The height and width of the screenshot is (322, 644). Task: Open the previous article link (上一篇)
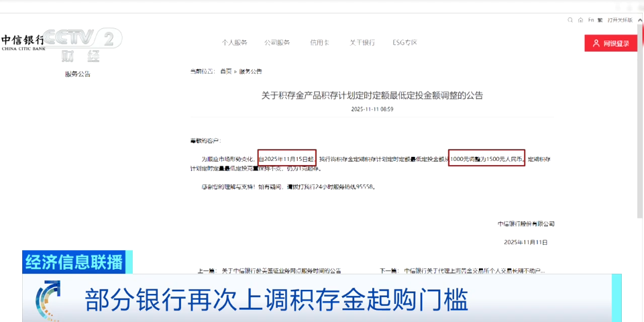[x=281, y=271]
